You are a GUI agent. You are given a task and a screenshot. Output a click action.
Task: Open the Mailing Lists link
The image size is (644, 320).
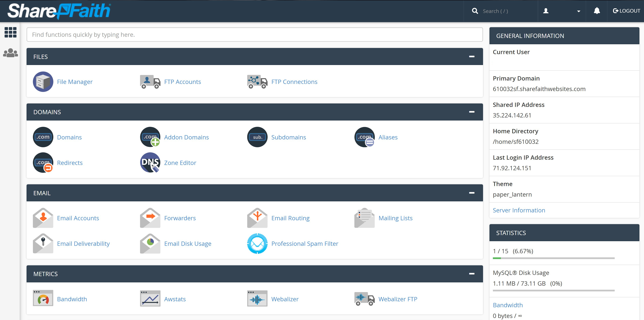pos(395,218)
